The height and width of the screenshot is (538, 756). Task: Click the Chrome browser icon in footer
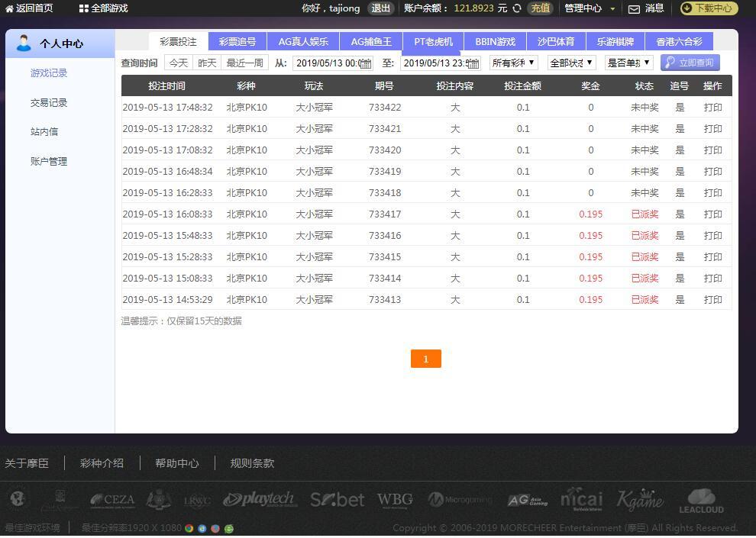(x=189, y=528)
